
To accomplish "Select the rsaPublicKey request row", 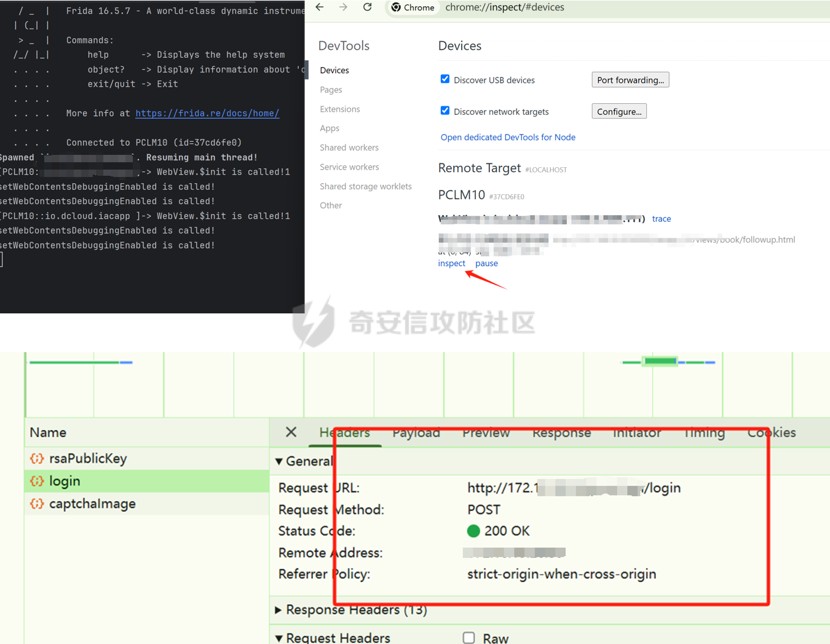I will tap(146, 458).
